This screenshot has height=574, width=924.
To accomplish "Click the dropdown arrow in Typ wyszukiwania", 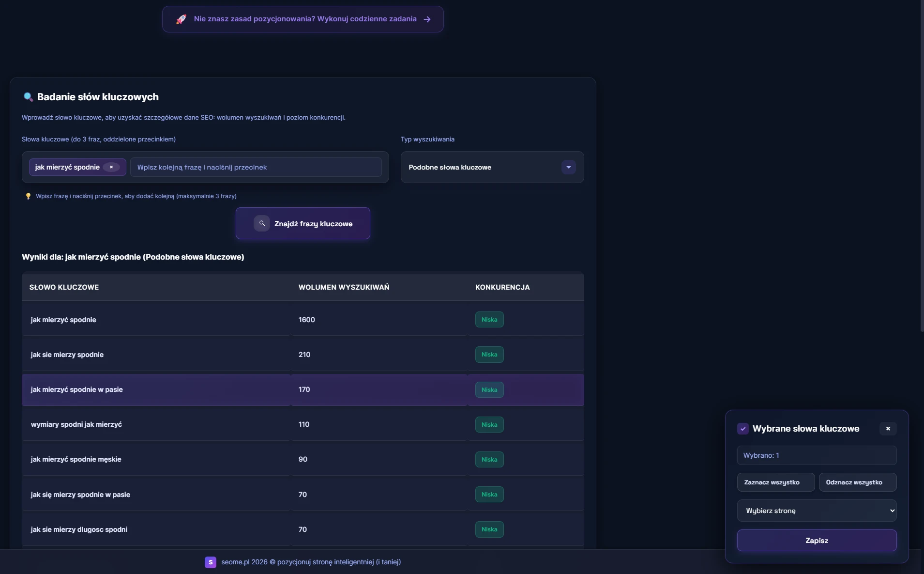I will pos(569,167).
